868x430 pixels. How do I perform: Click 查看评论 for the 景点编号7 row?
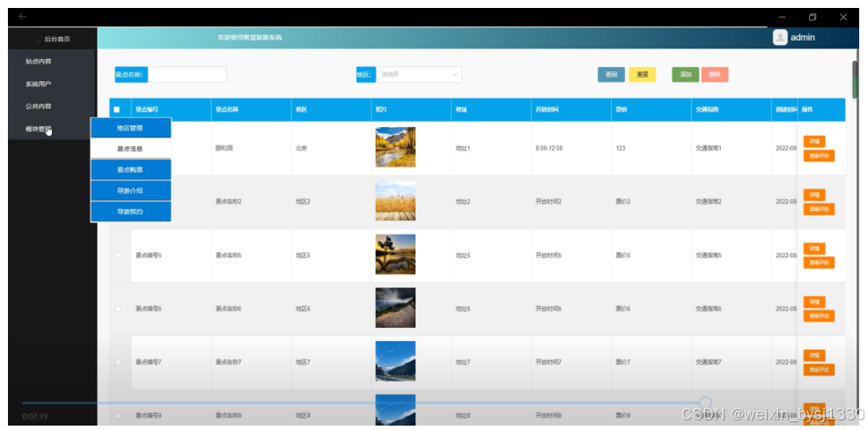819,369
